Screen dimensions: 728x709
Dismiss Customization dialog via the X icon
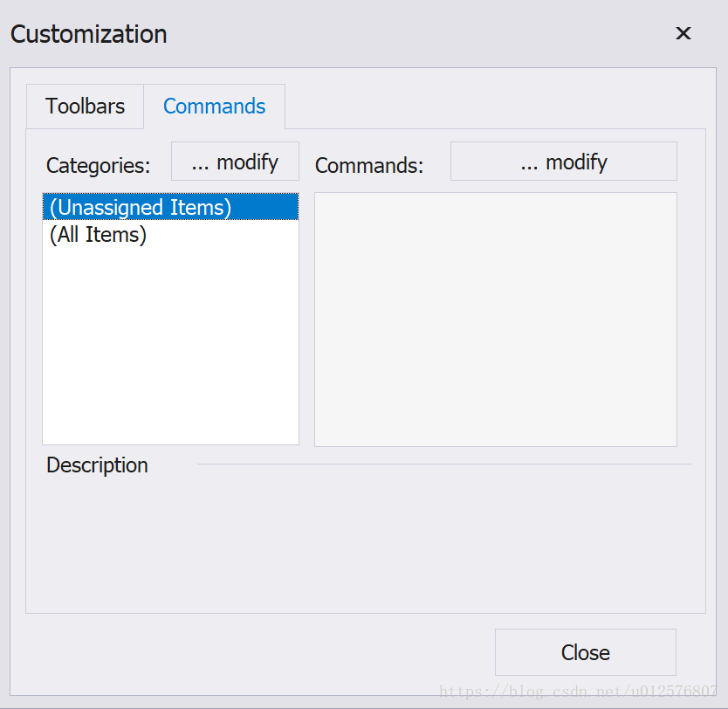tap(683, 33)
